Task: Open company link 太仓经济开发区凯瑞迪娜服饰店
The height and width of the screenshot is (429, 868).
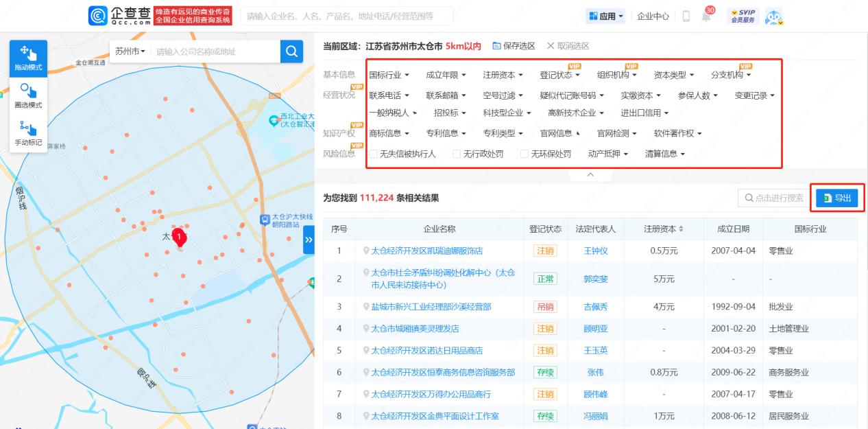Action: [426, 251]
